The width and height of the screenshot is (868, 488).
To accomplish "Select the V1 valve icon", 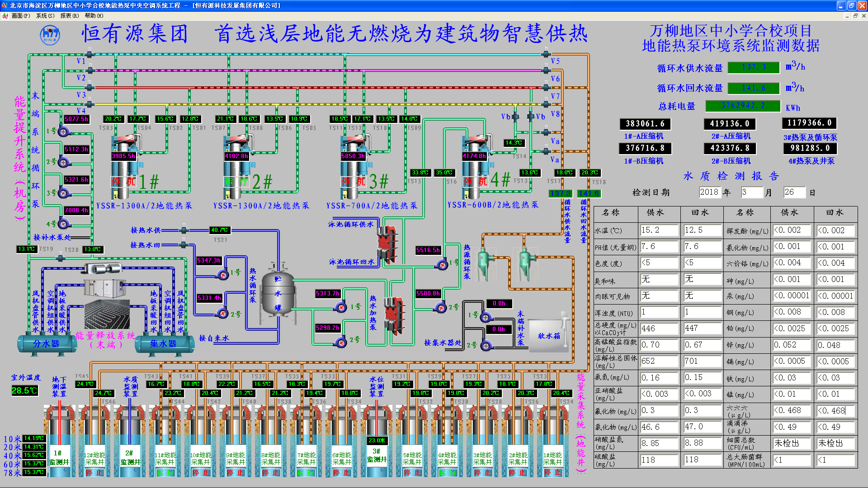I will click(x=90, y=55).
